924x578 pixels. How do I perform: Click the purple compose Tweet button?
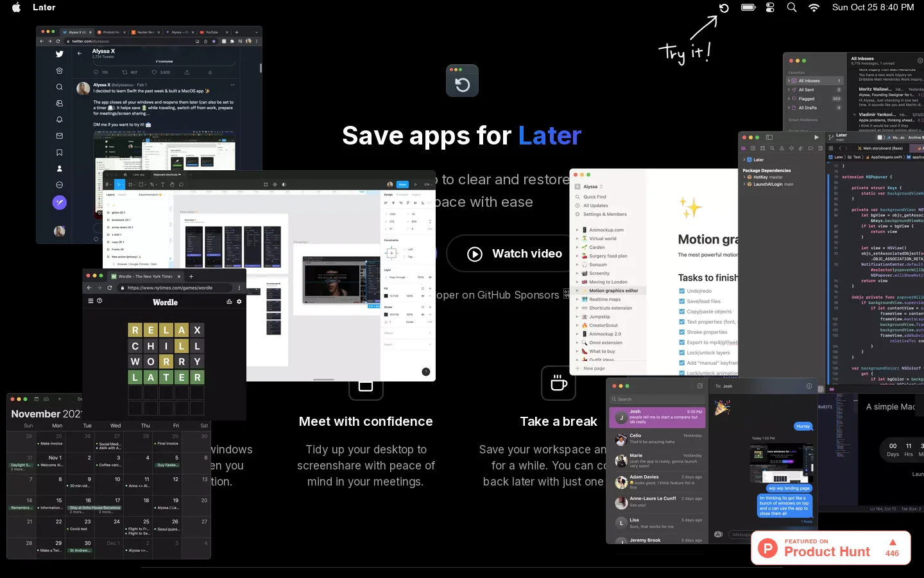[x=60, y=202]
